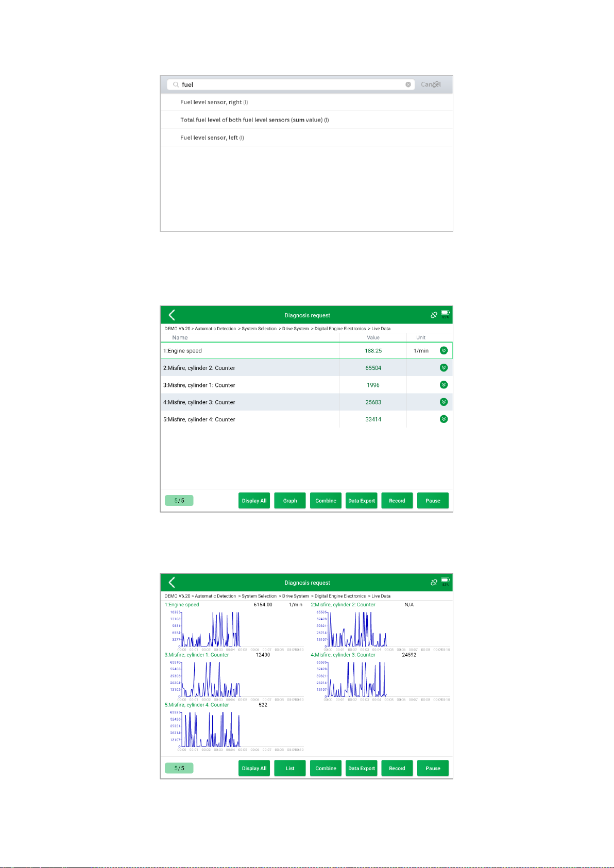Click the graph value 12400
This screenshot has width=614, height=868.
click(263, 655)
